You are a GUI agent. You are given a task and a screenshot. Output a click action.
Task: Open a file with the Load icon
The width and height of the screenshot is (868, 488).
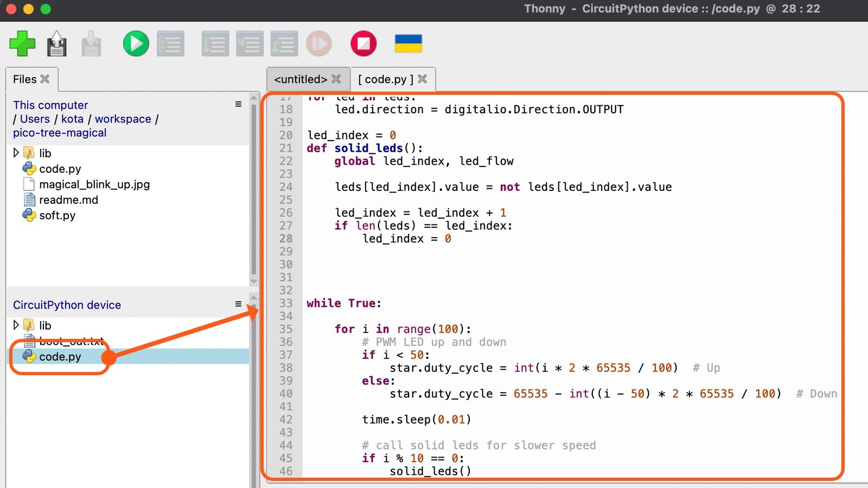[x=56, y=44]
